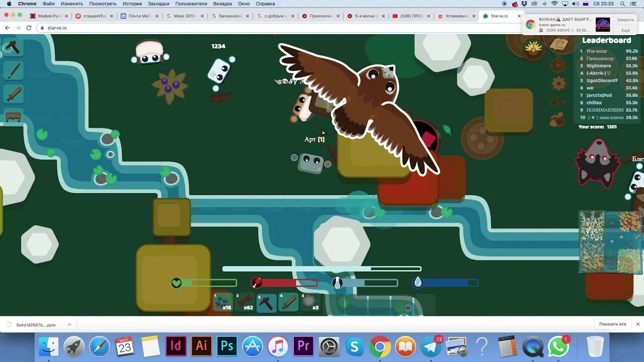Switch to the 5-я волна tab
The width and height of the screenshot is (644, 362).
pyautogui.click(x=366, y=16)
